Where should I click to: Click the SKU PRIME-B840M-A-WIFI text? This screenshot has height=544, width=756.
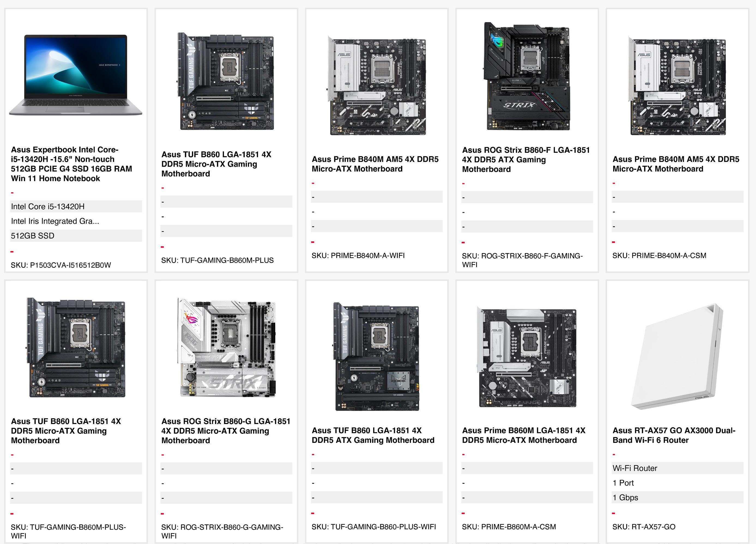tap(358, 256)
